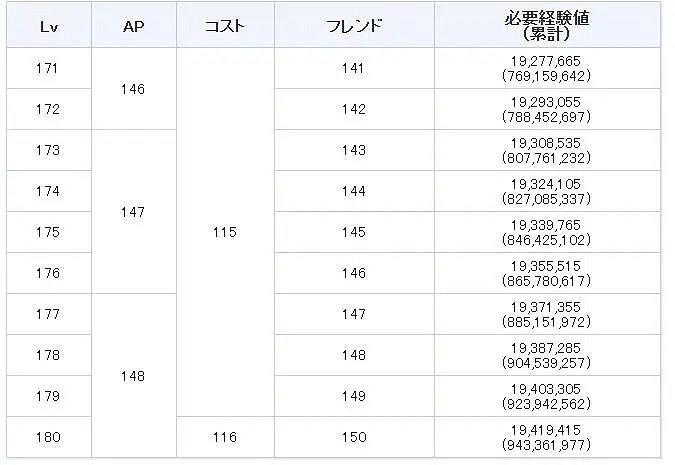Select the level 171 cell
This screenshot has height=465, width=675.
(47, 68)
